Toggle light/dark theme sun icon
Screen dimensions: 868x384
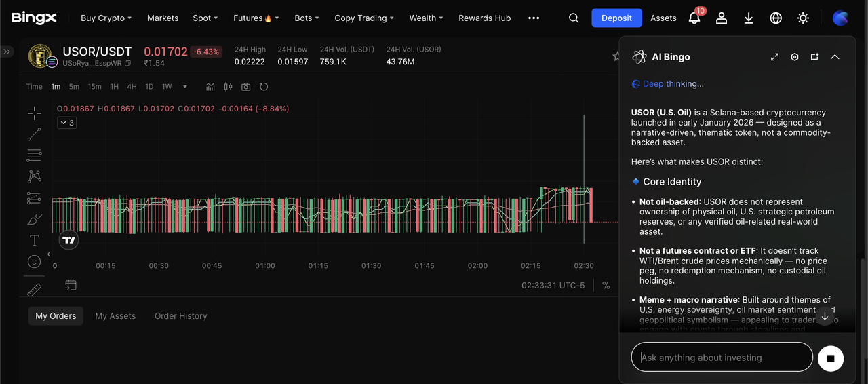click(803, 18)
